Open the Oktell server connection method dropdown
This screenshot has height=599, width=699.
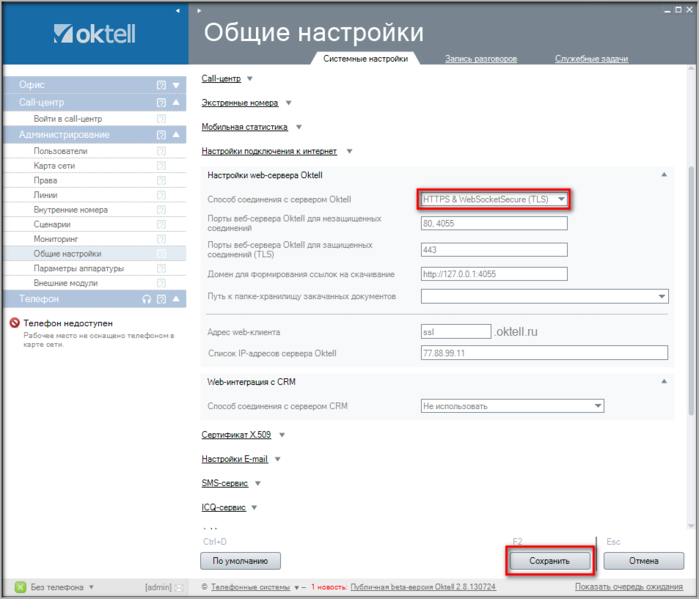pyautogui.click(x=494, y=199)
